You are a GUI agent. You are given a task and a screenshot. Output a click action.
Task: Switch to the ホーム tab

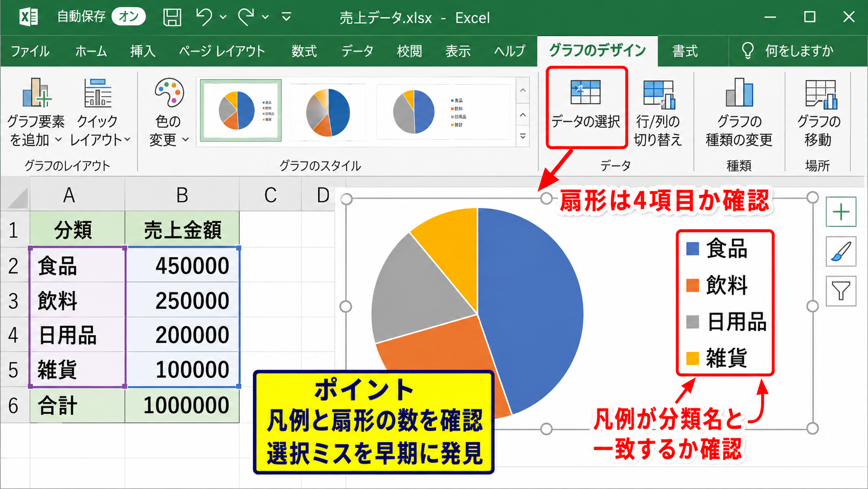[x=91, y=51]
